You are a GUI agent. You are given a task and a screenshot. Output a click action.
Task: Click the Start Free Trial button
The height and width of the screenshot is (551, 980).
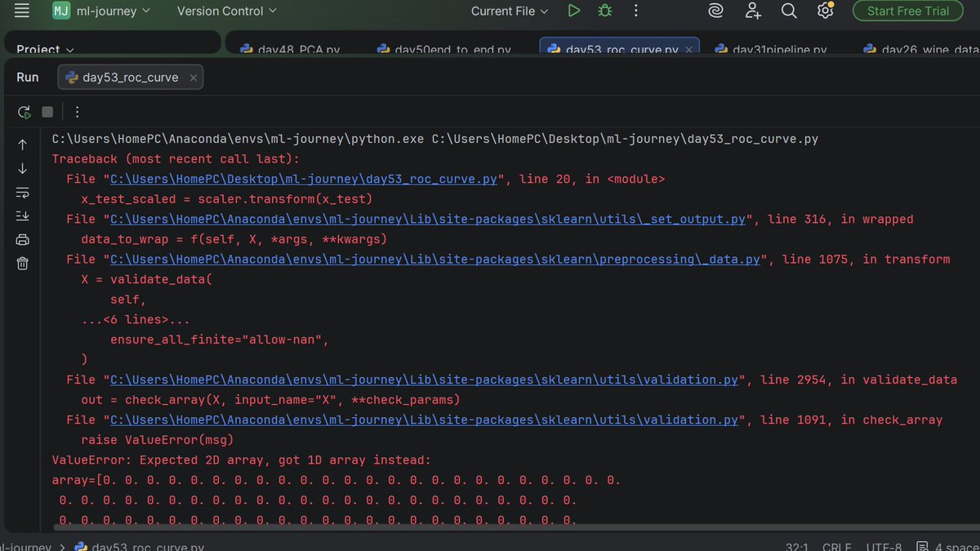(x=908, y=11)
